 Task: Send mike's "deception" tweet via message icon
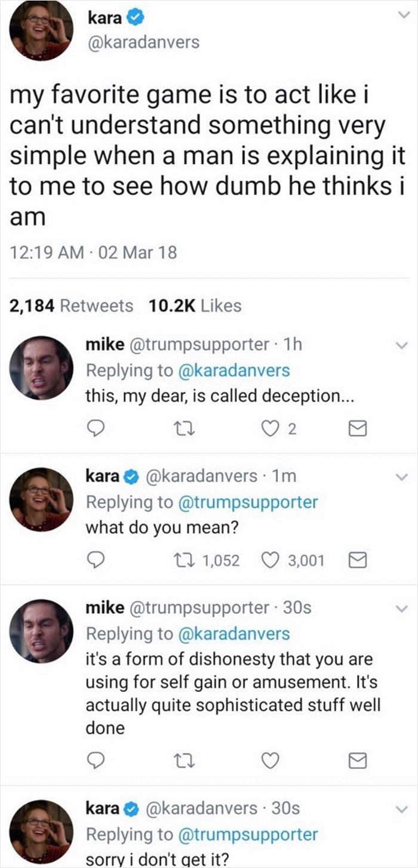coord(356,428)
